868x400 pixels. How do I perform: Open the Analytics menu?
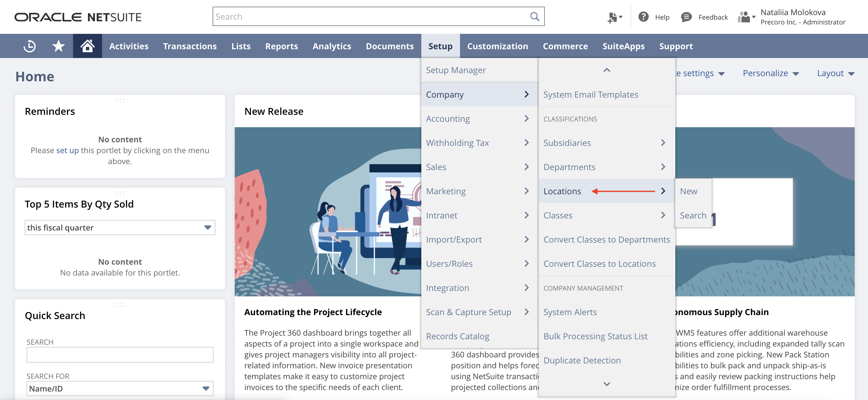(332, 46)
